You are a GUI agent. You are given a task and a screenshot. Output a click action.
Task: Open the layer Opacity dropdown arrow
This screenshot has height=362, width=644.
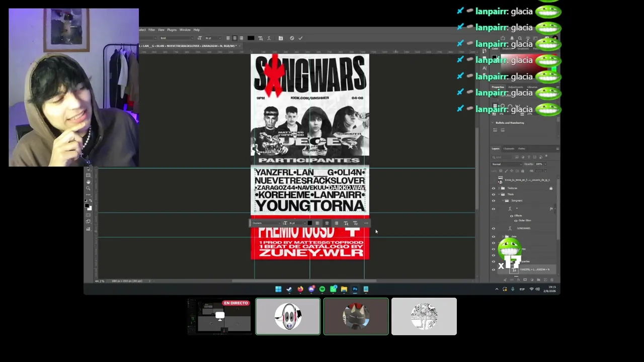click(545, 164)
